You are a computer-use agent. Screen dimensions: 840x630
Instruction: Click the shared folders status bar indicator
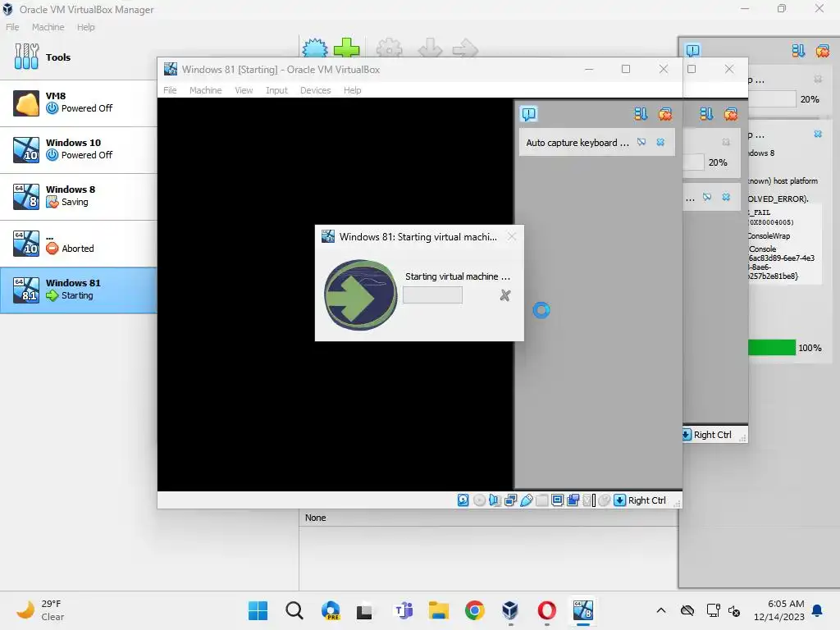pyautogui.click(x=541, y=500)
